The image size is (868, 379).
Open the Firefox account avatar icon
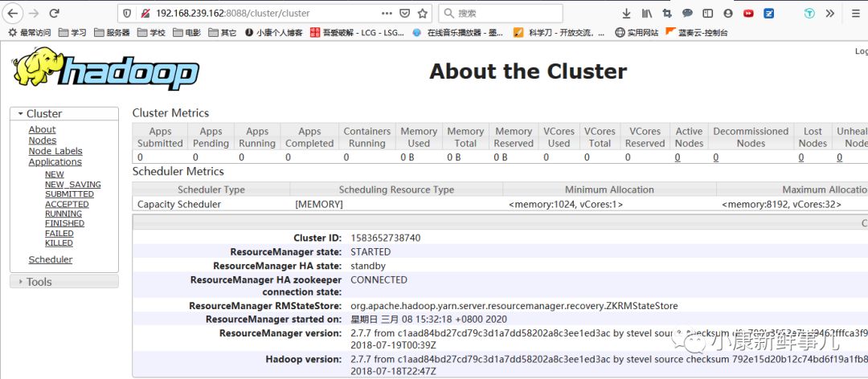coord(728,14)
